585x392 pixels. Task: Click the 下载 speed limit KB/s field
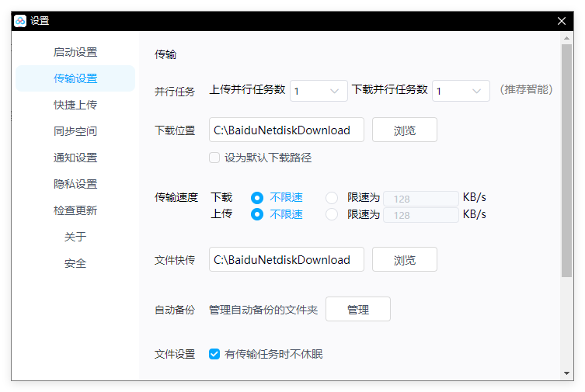[421, 199]
